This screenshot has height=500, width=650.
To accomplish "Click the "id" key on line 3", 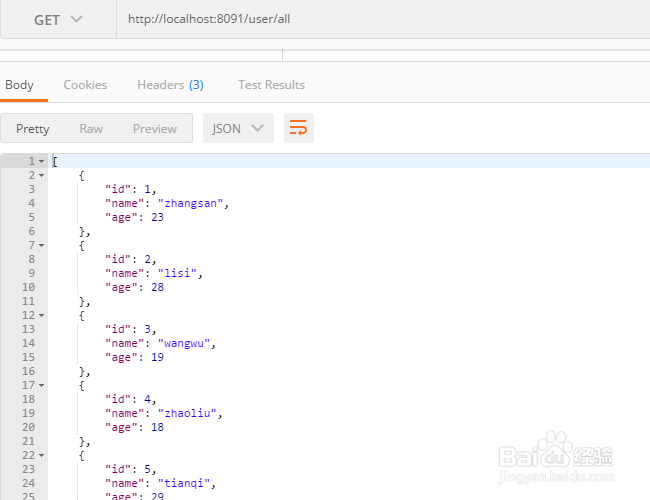I will click(118, 189).
